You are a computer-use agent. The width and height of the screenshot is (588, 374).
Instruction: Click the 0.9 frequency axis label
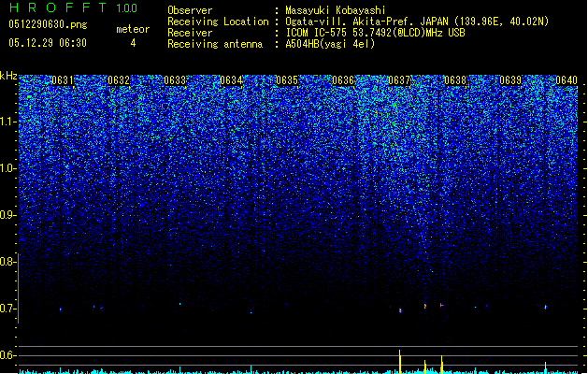[x=7, y=215]
